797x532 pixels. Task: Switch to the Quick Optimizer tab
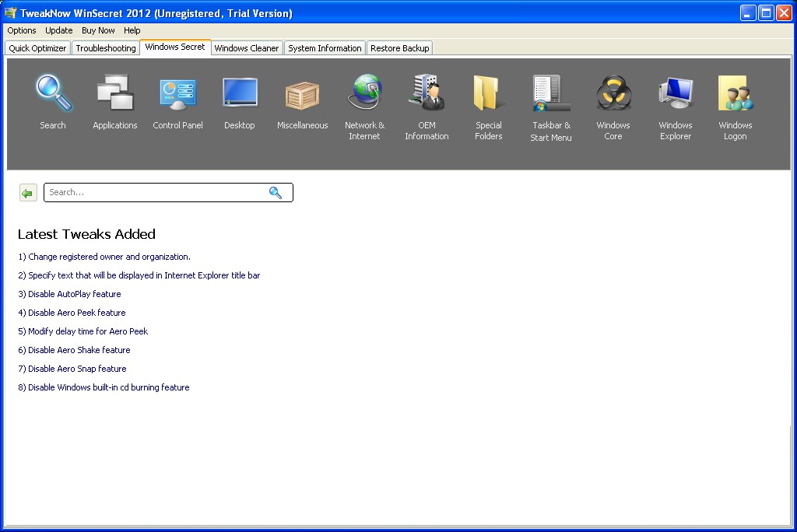tap(37, 48)
